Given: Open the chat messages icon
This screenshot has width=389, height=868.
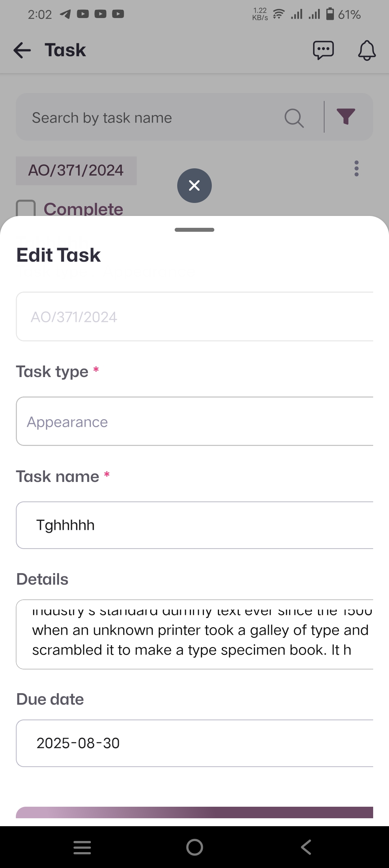Looking at the screenshot, I should [x=323, y=50].
